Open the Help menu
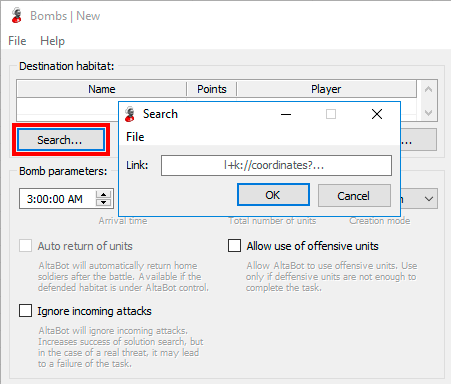The width and height of the screenshot is (451, 384). [52, 41]
